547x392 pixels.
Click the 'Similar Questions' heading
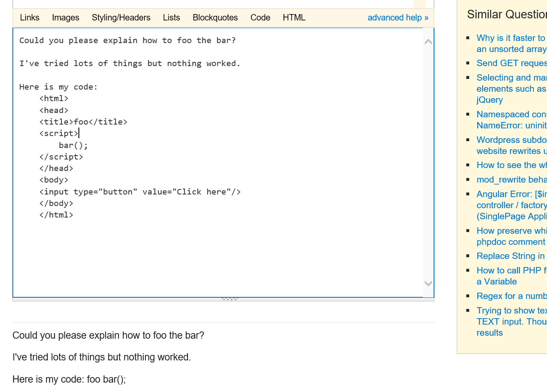point(507,15)
